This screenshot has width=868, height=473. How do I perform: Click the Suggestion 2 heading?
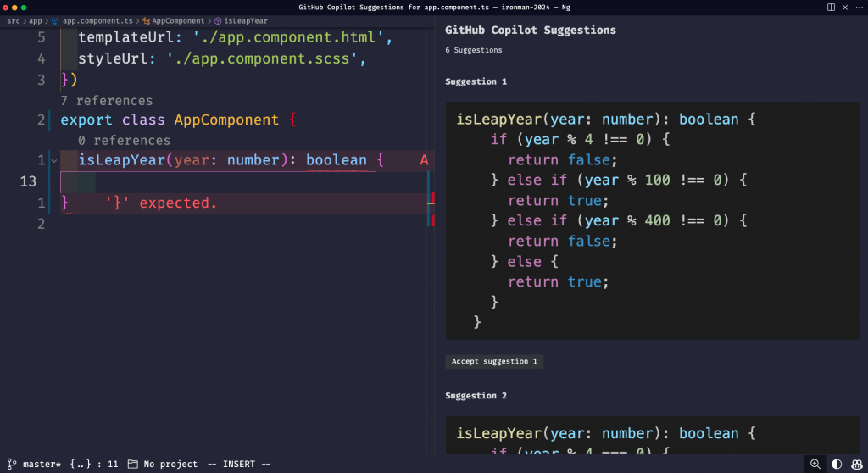click(x=476, y=396)
